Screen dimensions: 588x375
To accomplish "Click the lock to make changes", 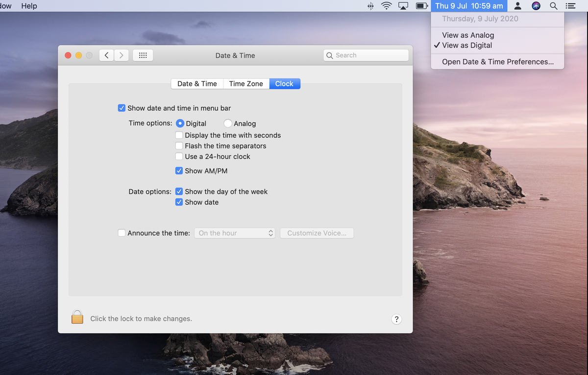I will (77, 317).
